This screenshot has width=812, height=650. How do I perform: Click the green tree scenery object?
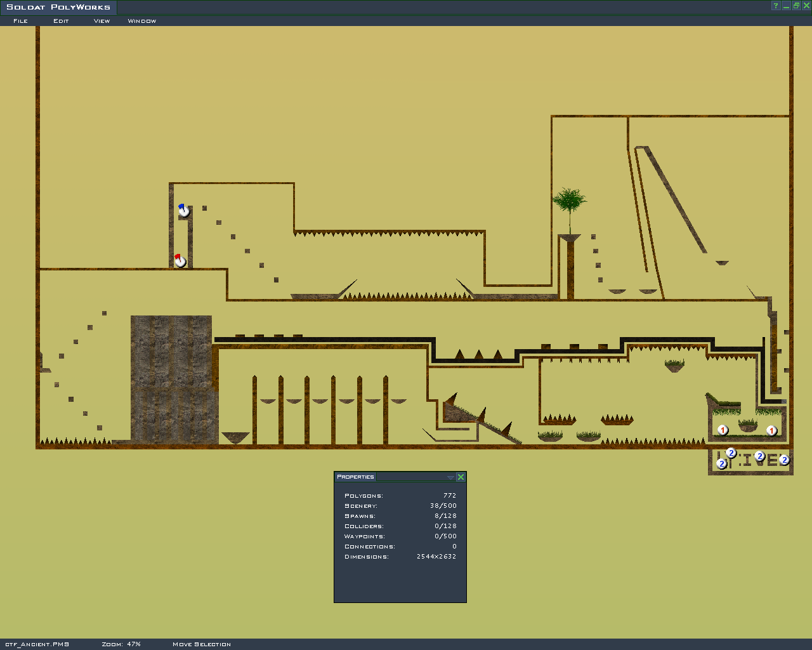[569, 203]
